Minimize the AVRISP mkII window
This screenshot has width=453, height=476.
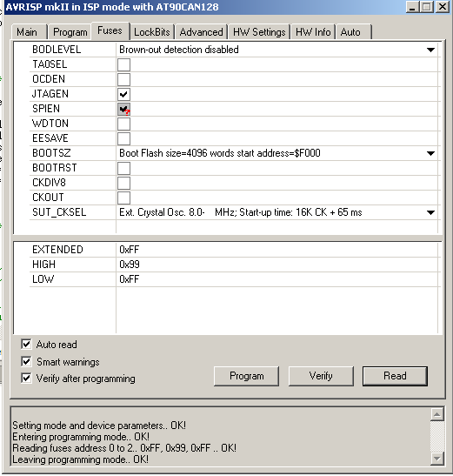(x=412, y=7)
